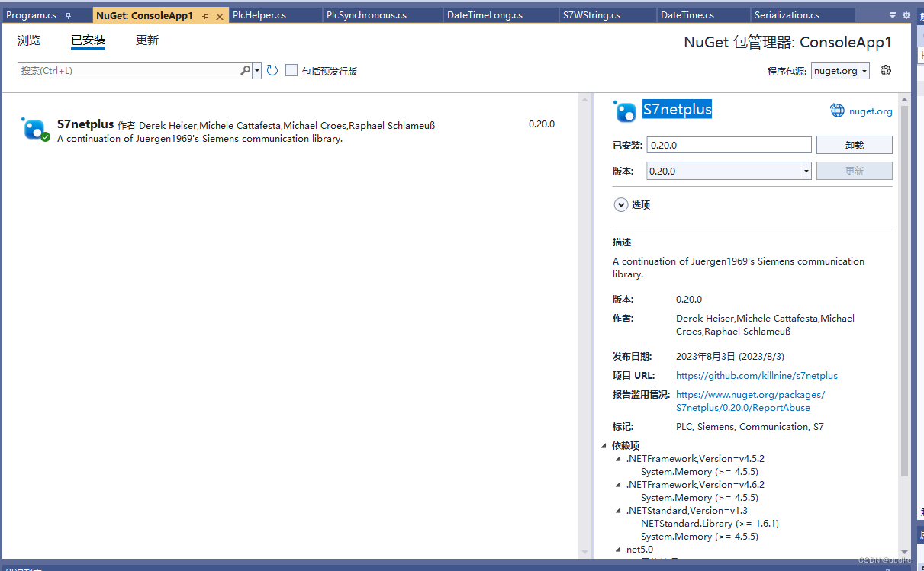The height and width of the screenshot is (571, 924).
Task: Open the nuget.org link in details
Action: (871, 111)
